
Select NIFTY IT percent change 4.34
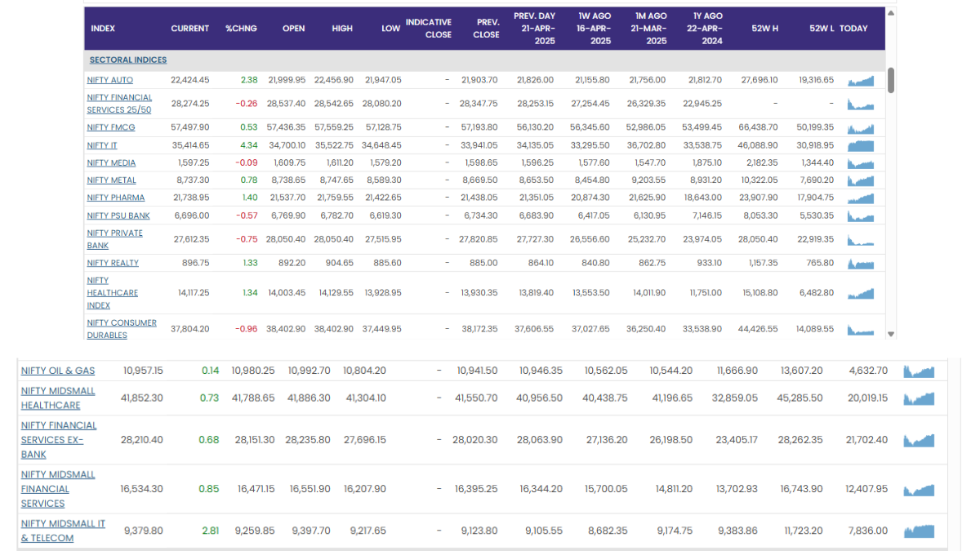click(x=249, y=145)
